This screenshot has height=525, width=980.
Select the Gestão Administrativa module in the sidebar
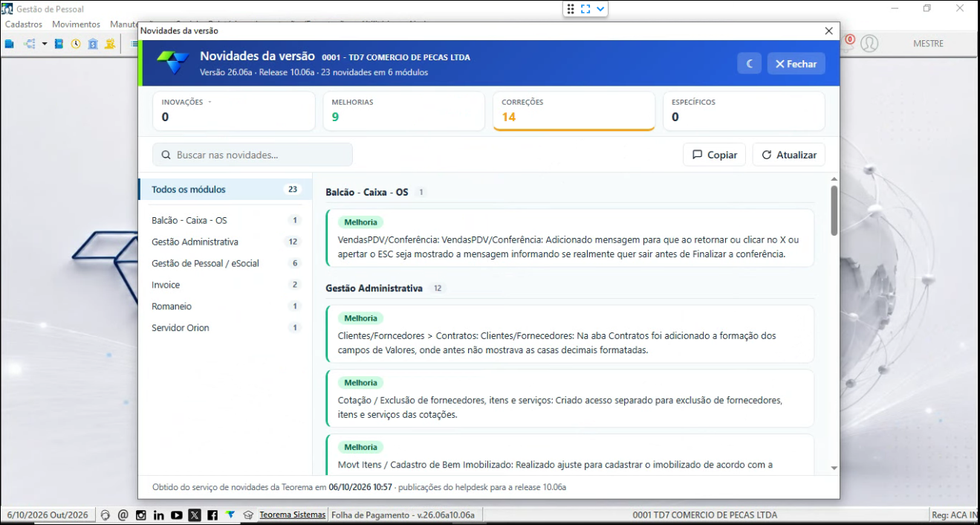[226, 242]
